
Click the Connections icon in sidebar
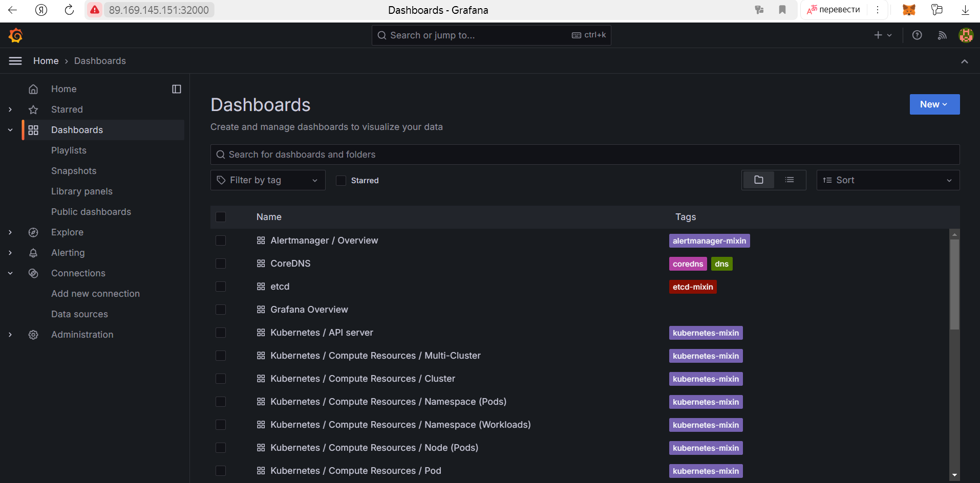tap(33, 273)
